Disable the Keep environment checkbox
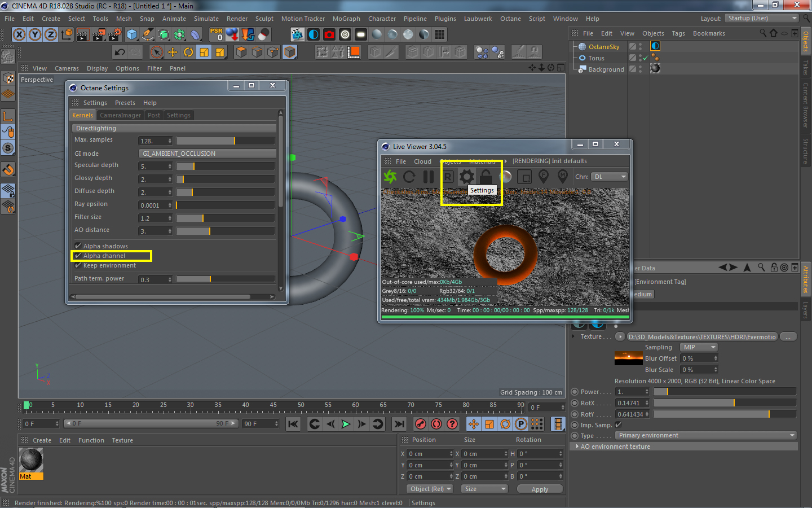 pos(78,265)
